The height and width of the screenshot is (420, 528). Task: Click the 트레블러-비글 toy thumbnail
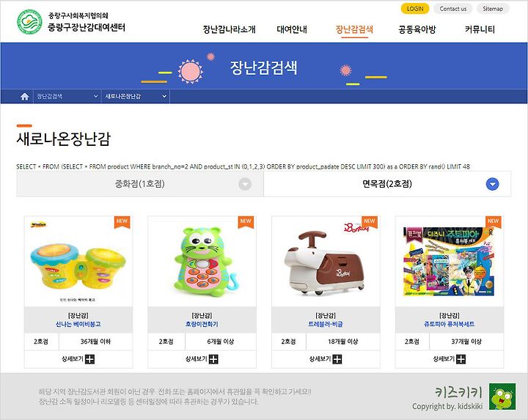pos(326,262)
